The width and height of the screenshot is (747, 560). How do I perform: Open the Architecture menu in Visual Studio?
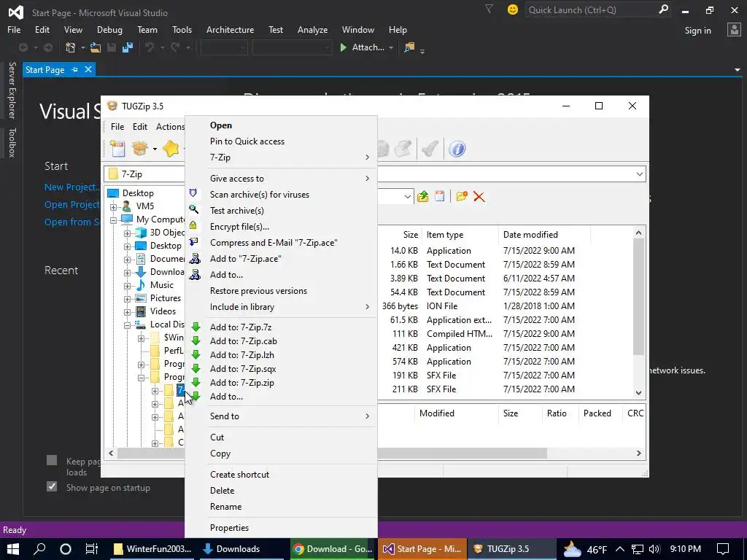click(230, 29)
